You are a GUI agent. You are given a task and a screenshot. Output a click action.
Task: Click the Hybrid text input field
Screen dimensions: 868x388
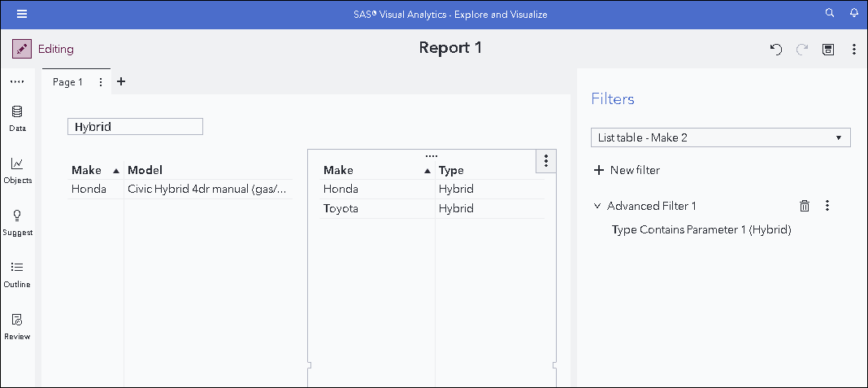point(135,127)
